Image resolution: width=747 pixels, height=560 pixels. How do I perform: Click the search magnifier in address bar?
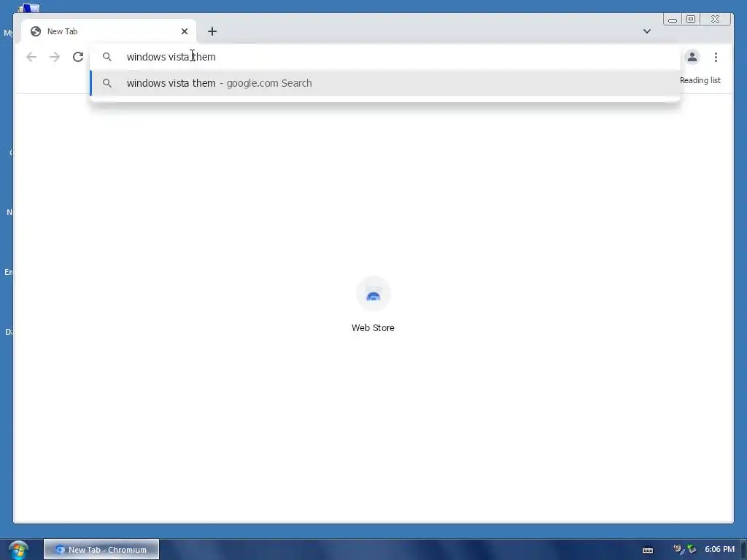[107, 57]
